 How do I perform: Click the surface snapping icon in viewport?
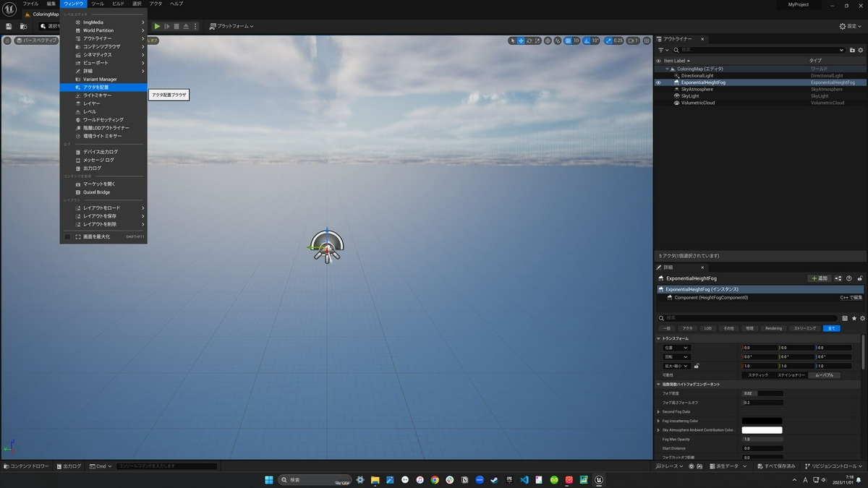coord(558,40)
